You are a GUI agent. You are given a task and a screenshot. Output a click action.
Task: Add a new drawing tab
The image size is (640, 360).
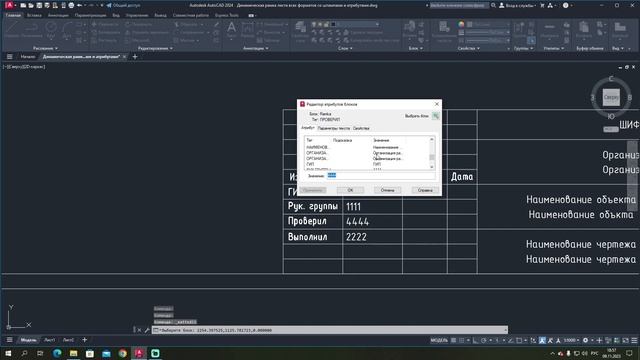pyautogui.click(x=135, y=57)
